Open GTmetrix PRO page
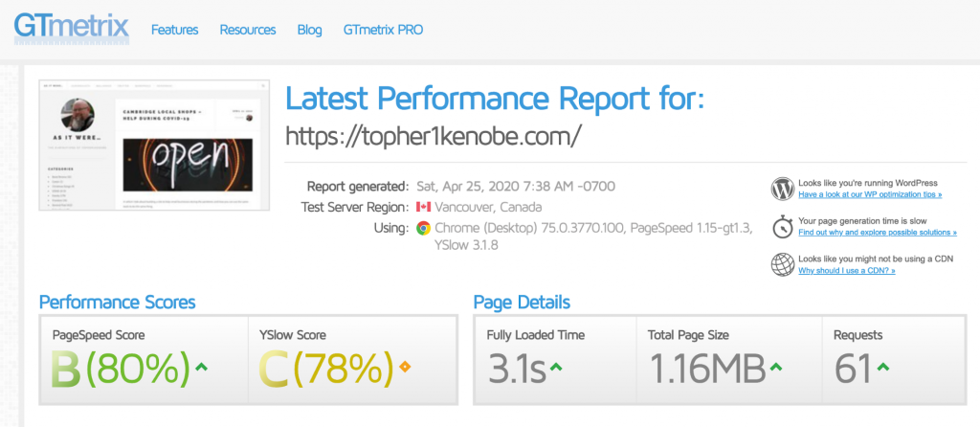This screenshot has width=980, height=427. pyautogui.click(x=383, y=30)
